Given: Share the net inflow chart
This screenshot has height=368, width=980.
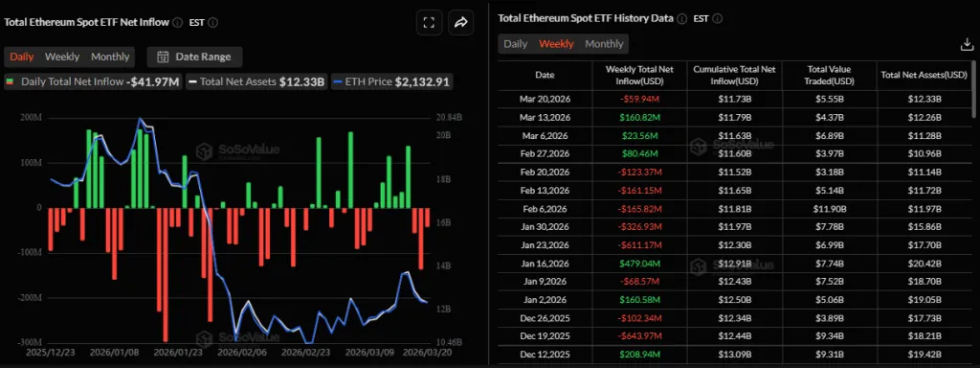Looking at the screenshot, I should [460, 23].
